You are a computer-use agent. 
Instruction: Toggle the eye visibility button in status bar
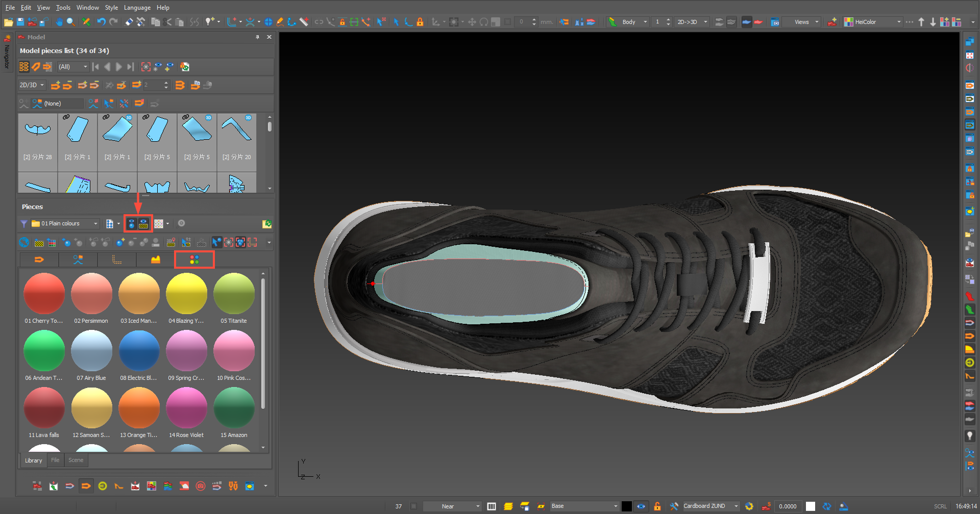point(641,506)
